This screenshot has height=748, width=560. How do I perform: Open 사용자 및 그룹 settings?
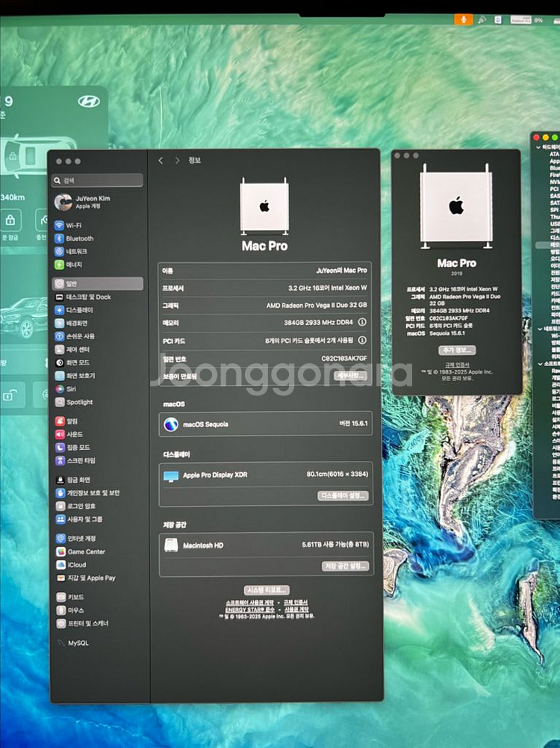[x=98, y=519]
